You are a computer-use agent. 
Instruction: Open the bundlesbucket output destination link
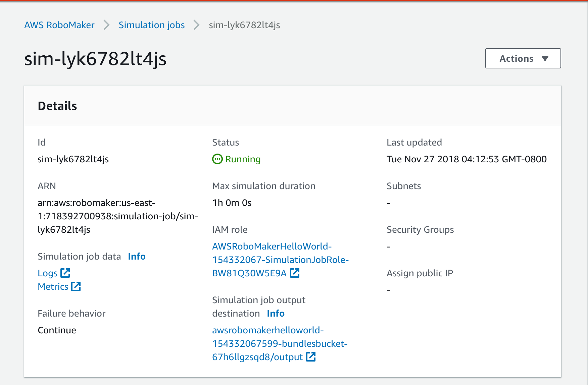tap(280, 344)
